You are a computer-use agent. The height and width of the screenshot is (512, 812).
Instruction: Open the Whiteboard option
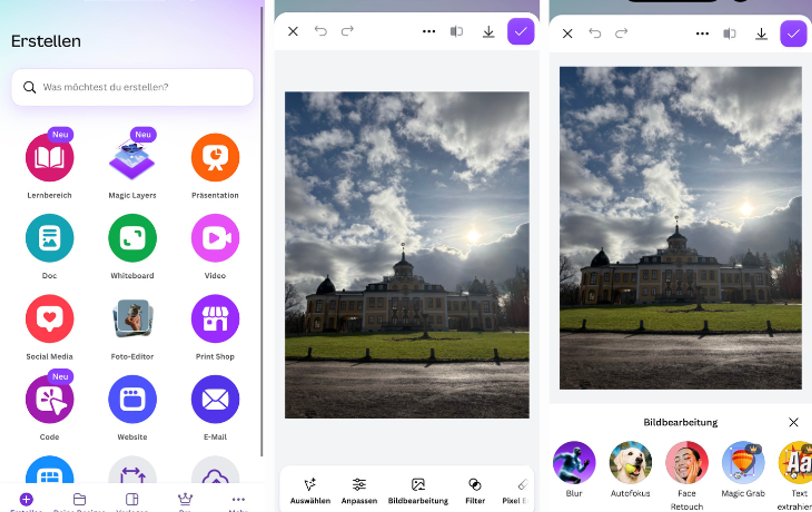point(132,238)
